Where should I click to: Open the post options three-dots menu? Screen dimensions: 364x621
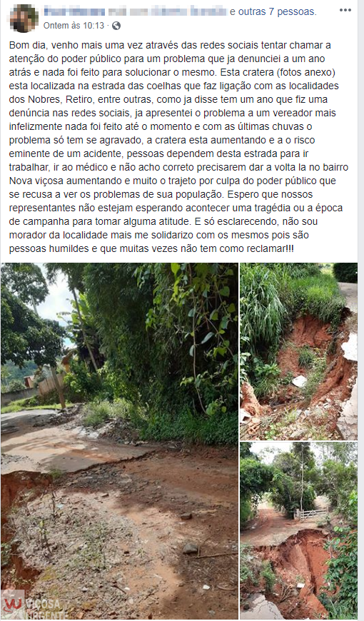[345, 10]
